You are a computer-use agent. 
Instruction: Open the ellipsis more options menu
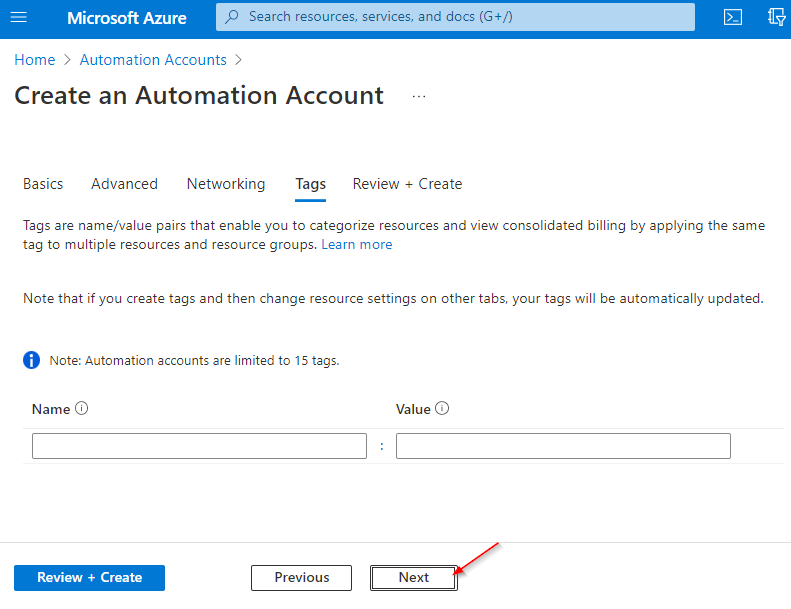point(419,96)
